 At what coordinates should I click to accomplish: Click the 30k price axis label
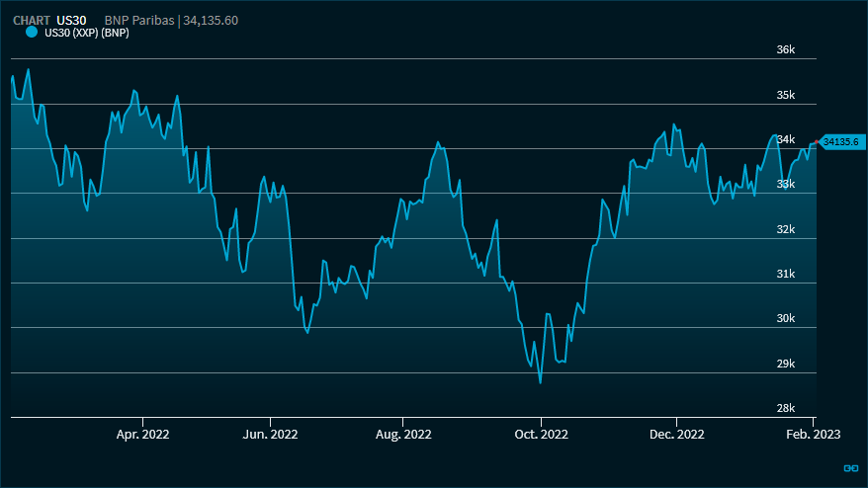[786, 318]
